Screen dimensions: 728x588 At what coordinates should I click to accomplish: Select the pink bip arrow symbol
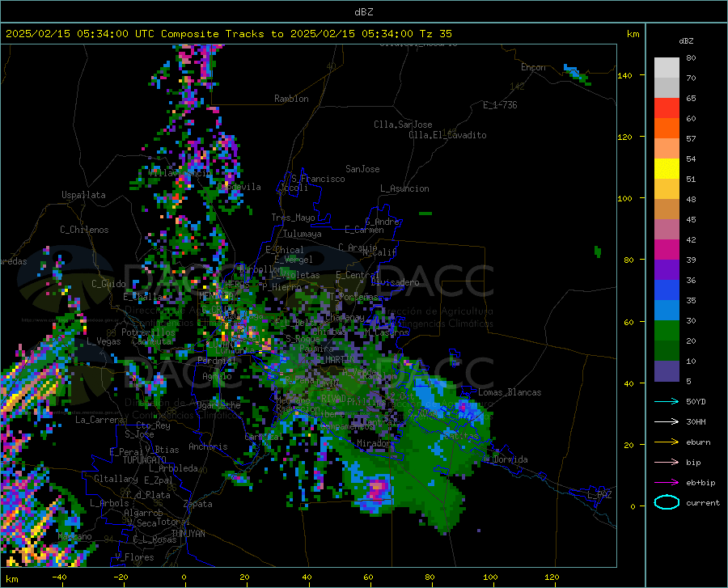click(667, 463)
